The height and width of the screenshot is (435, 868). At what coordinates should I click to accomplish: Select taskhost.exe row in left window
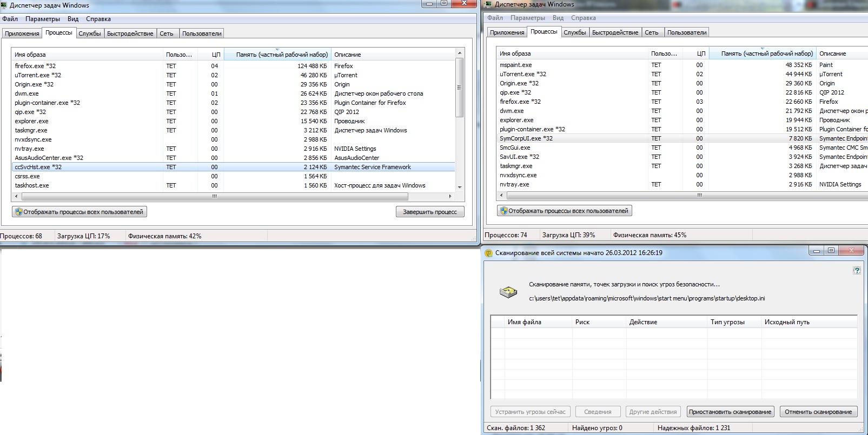click(x=234, y=185)
